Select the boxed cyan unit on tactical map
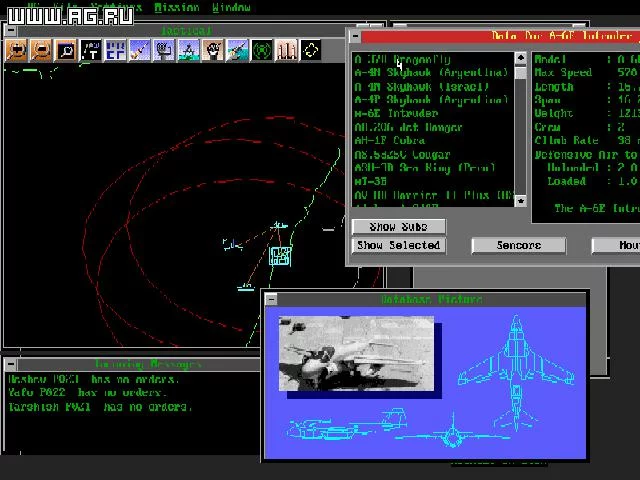 280,256
